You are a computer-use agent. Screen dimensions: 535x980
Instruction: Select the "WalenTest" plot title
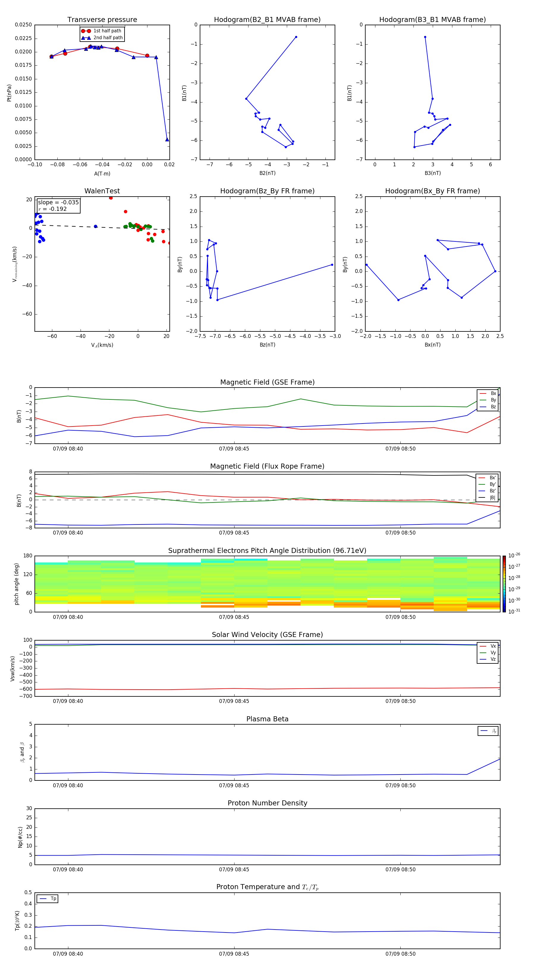pos(102,191)
